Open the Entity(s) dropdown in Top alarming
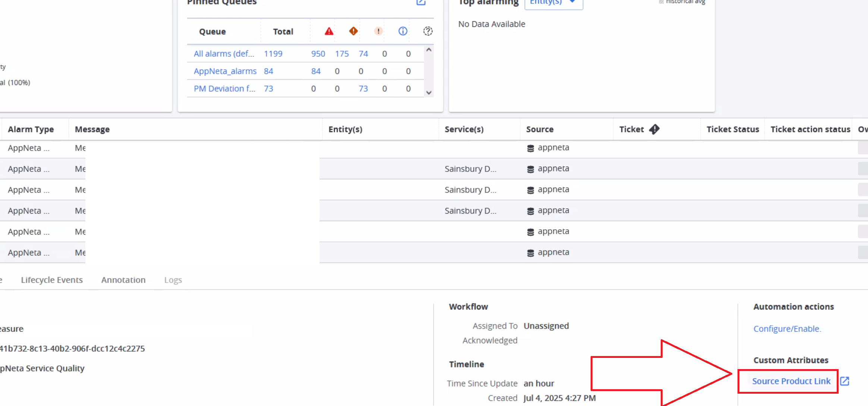The height and width of the screenshot is (406, 868). (x=553, y=2)
